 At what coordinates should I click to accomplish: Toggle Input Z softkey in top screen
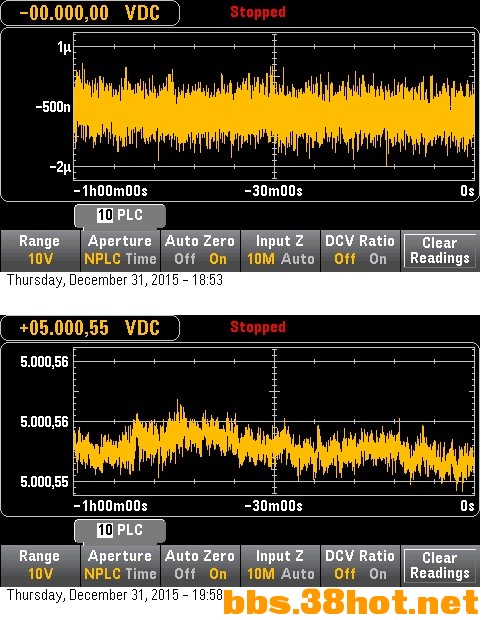[280, 250]
